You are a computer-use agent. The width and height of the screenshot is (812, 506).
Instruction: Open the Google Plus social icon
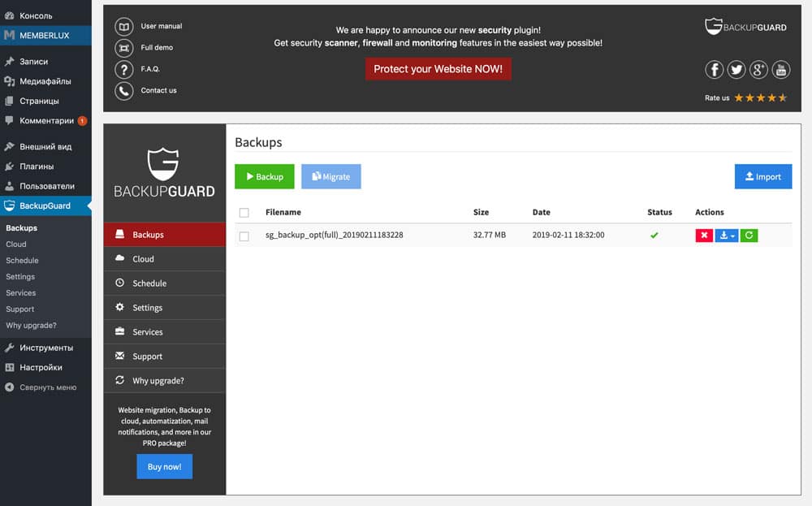pyautogui.click(x=758, y=70)
